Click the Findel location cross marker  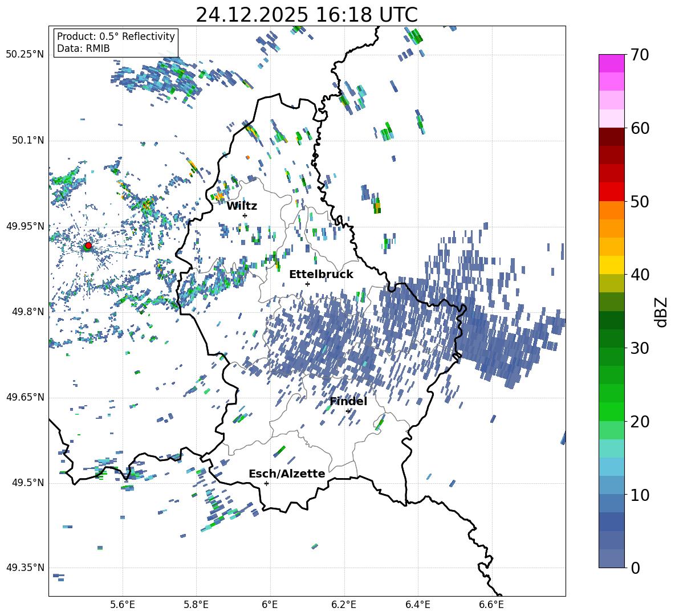(348, 411)
